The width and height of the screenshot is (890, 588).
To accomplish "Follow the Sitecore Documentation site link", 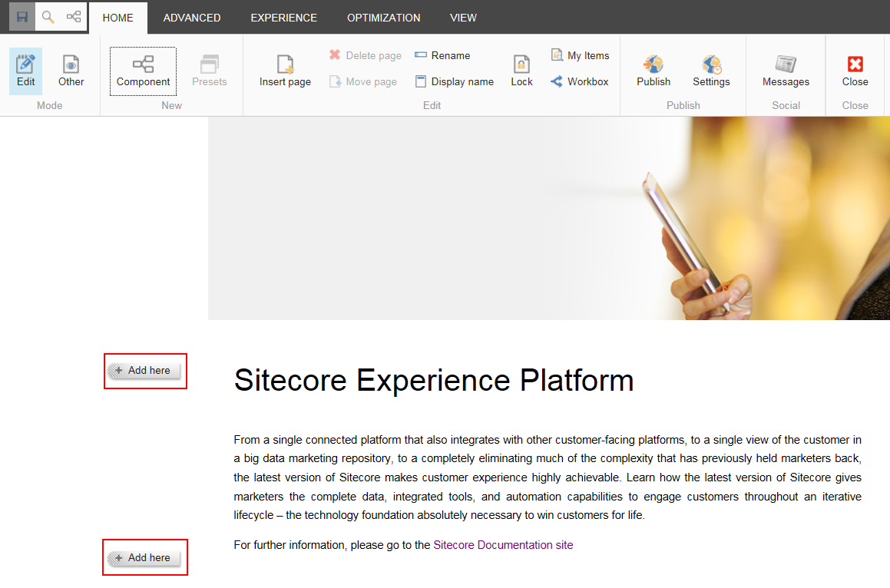I will 503,545.
